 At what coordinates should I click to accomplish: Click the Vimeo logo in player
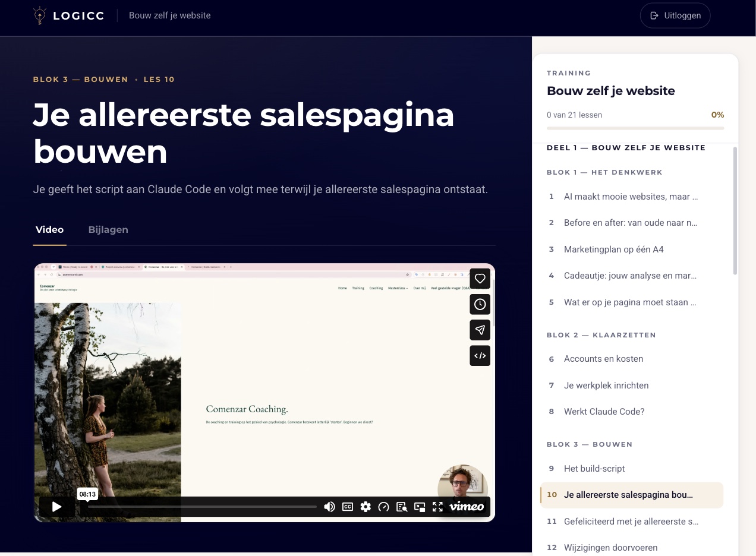[467, 507]
